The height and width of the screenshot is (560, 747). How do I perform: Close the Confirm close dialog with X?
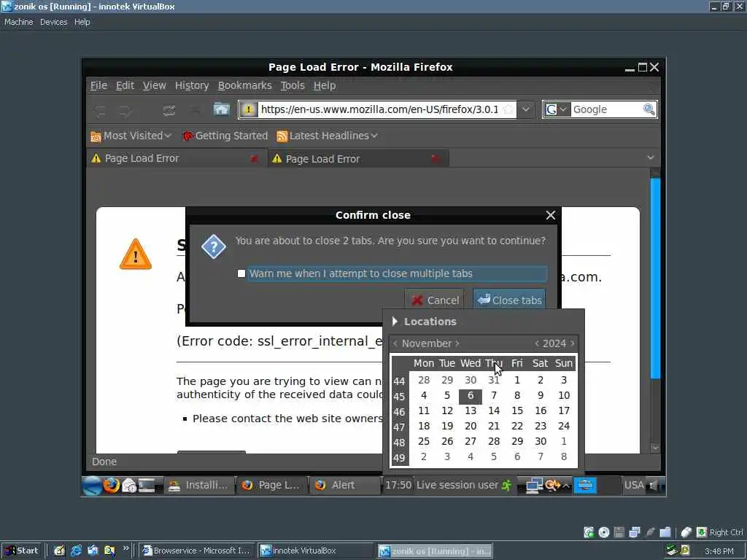[550, 215]
